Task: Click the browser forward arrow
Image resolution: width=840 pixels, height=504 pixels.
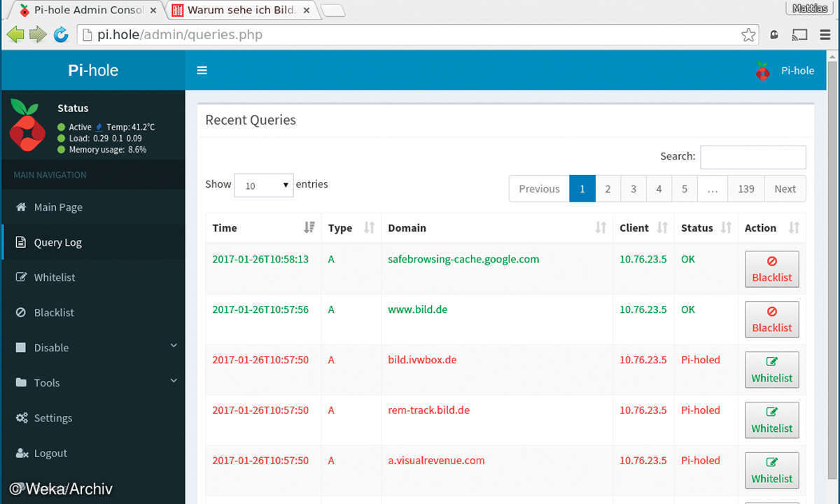Action: [38, 34]
